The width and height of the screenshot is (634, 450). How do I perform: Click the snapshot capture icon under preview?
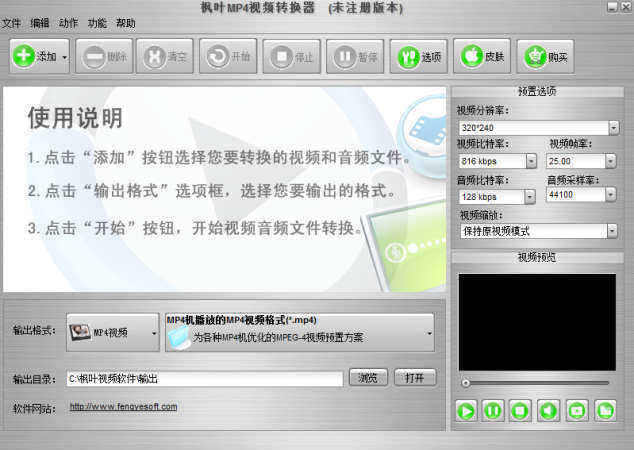pos(577,411)
